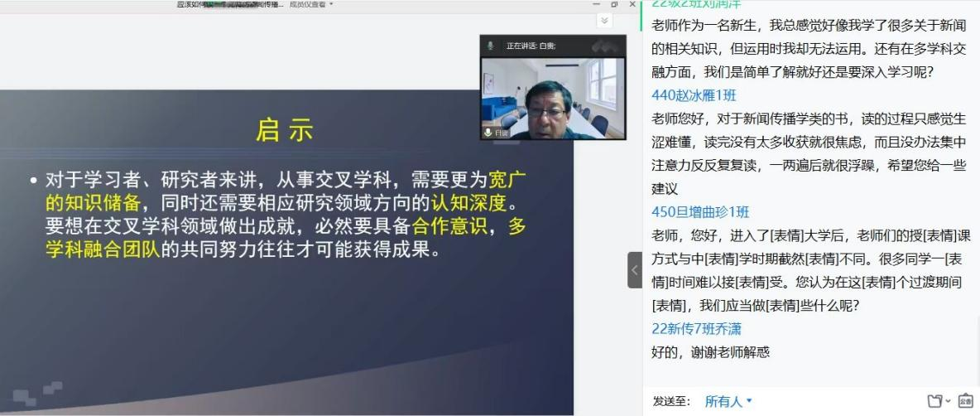Click the 好的，谢谢老师解惑 chat message
This screenshot has height=416, width=980.
[711, 352]
